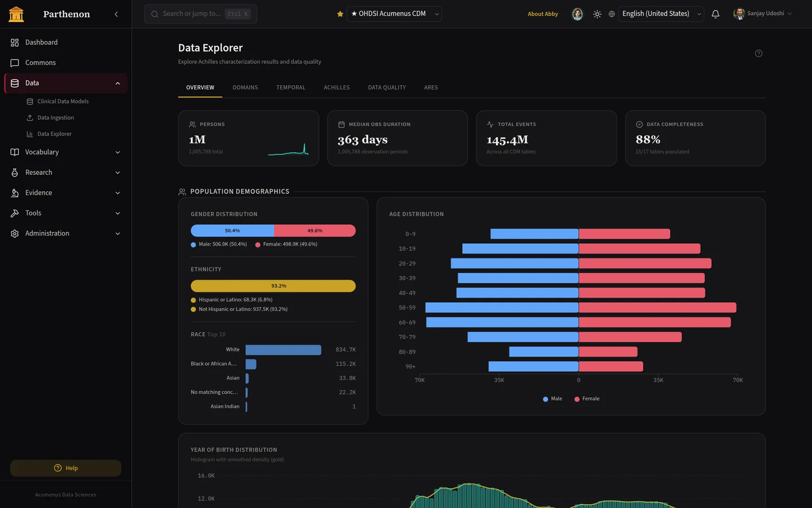The image size is (812, 508).
Task: Go to Dashboard in sidebar
Action: (66, 42)
